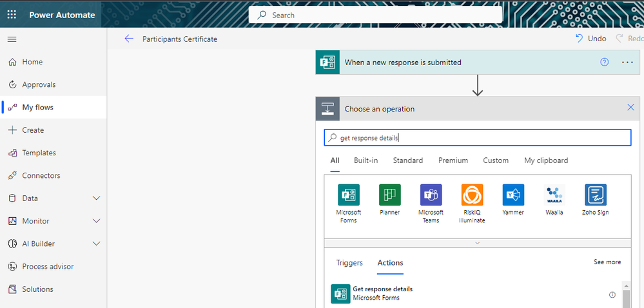
Task: Switch to the Standard tab
Action: pos(408,160)
